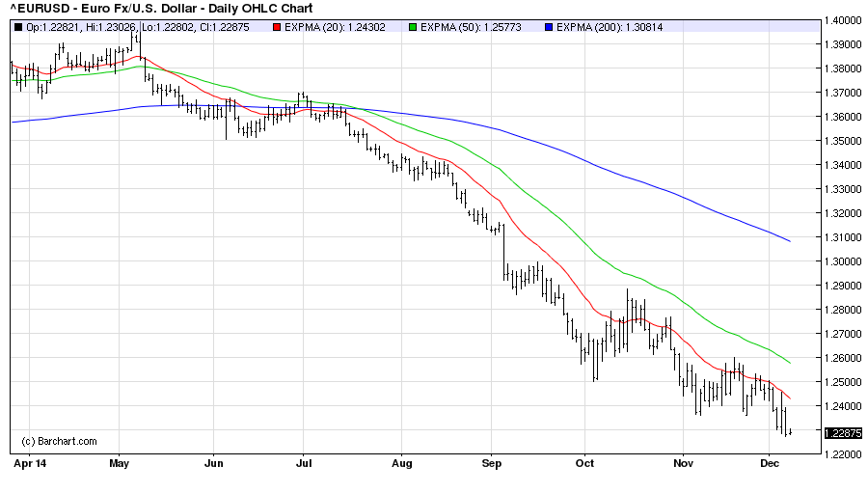Click the red EXPMA (20) legend swatch
This screenshot has width=868, height=493.
click(275, 26)
